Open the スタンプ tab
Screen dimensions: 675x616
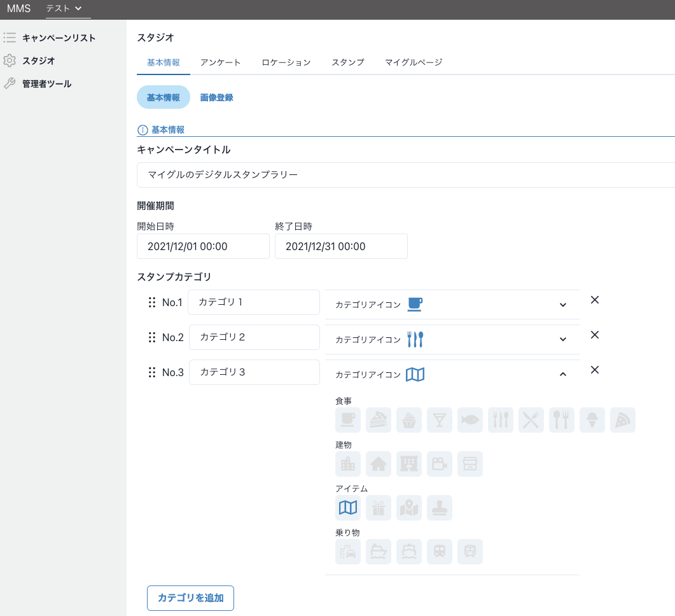(347, 62)
